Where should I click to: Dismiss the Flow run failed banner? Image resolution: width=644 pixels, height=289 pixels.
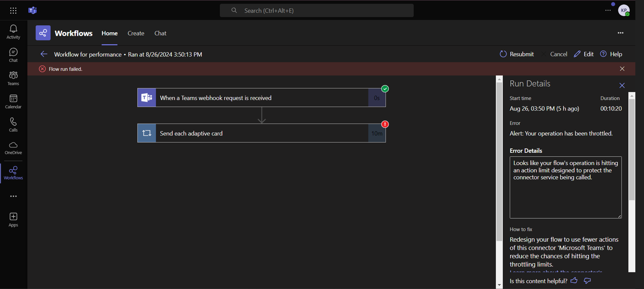click(x=622, y=69)
